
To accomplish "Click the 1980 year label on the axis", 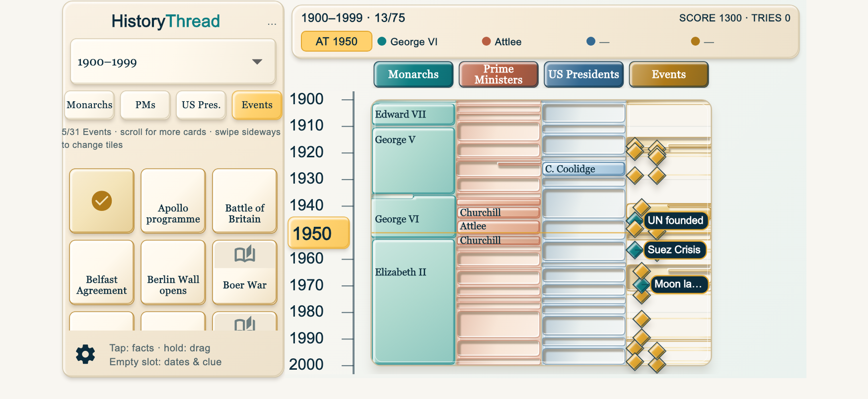I will pyautogui.click(x=306, y=312).
